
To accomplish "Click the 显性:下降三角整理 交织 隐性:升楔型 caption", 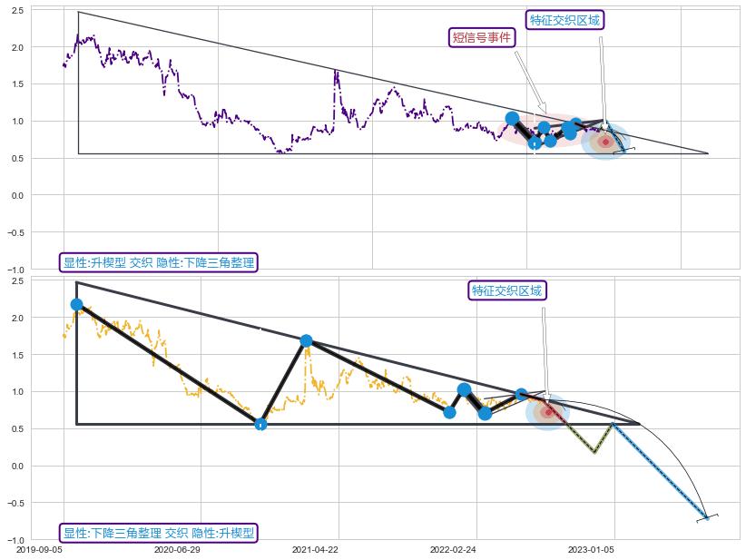I will tap(160, 533).
